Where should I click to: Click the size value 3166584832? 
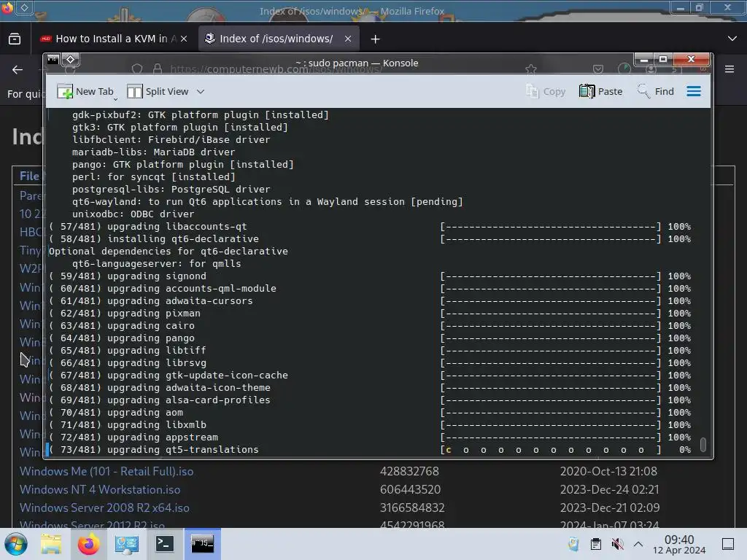(x=412, y=507)
